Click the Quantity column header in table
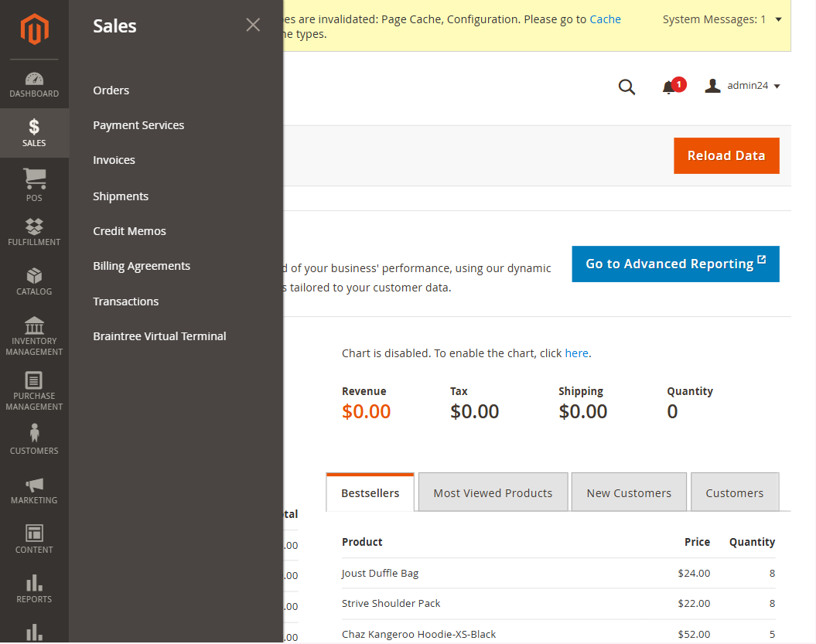 752,542
